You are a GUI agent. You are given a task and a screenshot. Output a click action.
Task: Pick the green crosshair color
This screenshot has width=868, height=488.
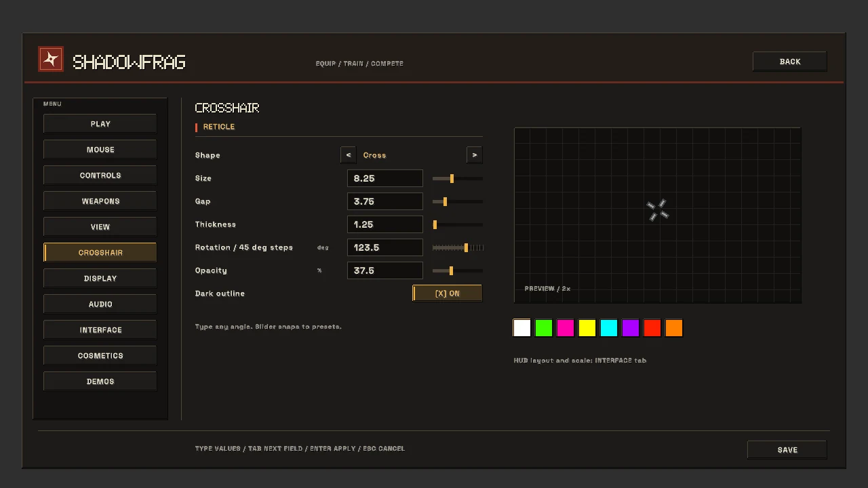(x=544, y=328)
